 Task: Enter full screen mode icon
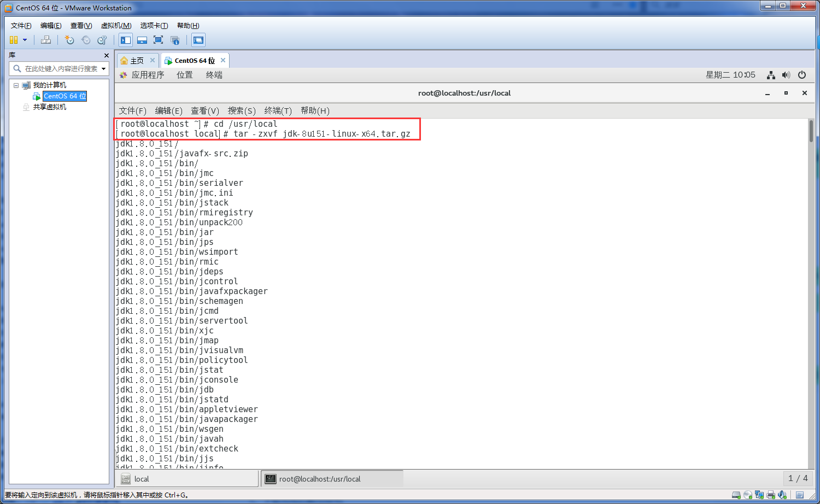click(x=159, y=40)
